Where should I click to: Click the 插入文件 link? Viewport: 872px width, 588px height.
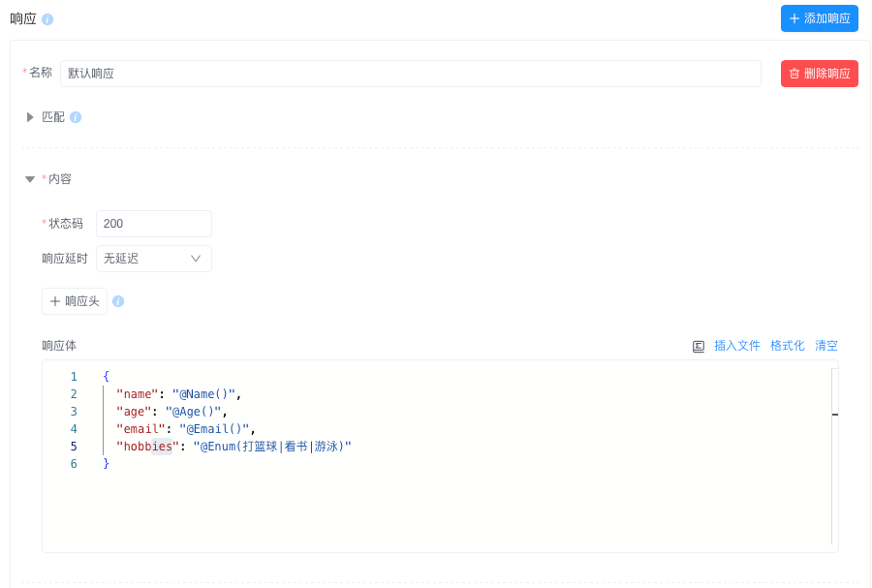click(737, 346)
